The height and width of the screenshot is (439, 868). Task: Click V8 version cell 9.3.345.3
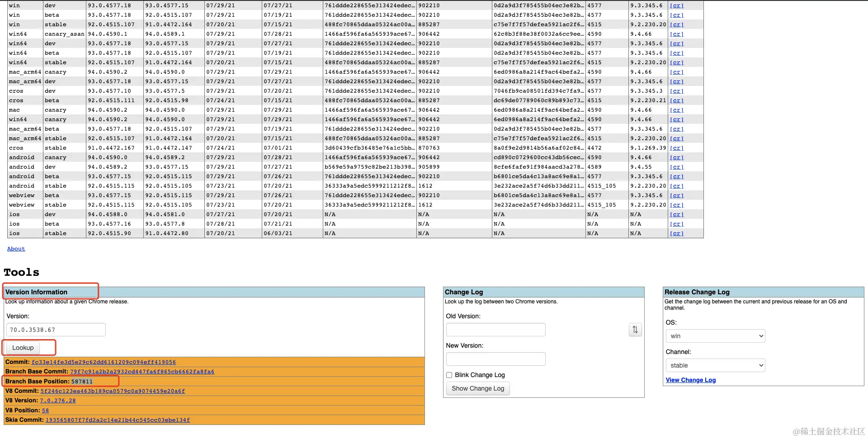[648, 91]
